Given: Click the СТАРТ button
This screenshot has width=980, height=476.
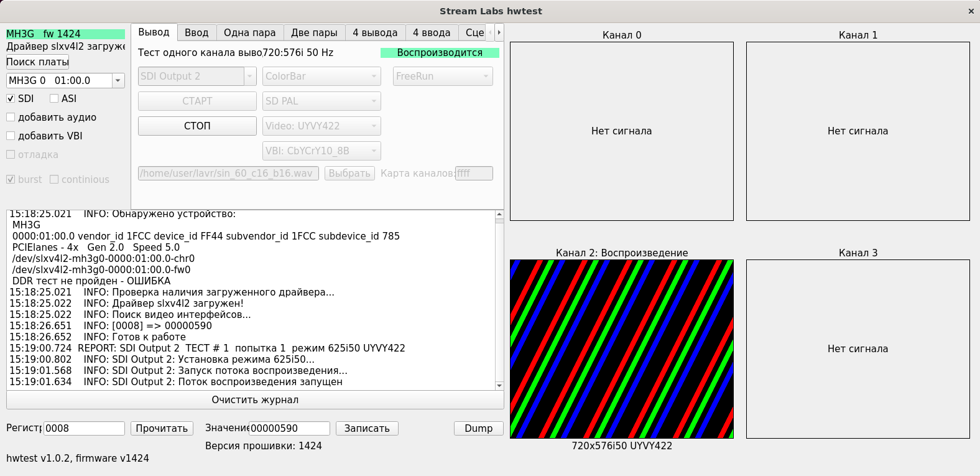Looking at the screenshot, I should click(x=197, y=101).
